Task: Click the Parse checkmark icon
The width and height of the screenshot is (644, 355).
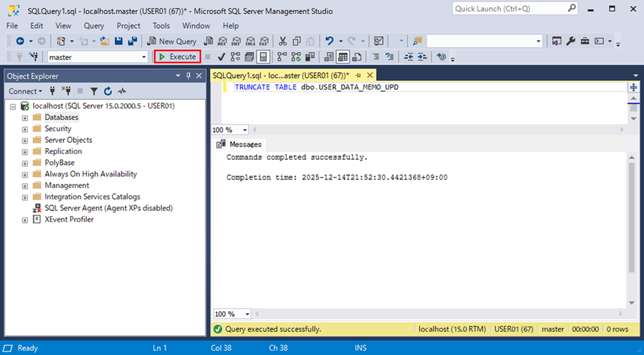Action: pos(221,57)
